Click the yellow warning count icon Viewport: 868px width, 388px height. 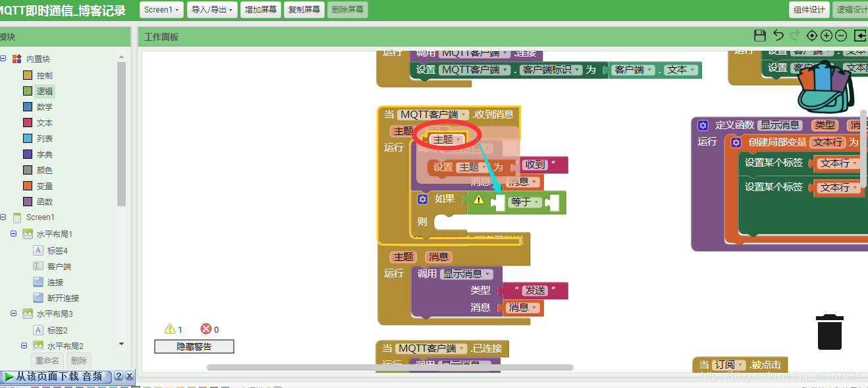coord(170,329)
